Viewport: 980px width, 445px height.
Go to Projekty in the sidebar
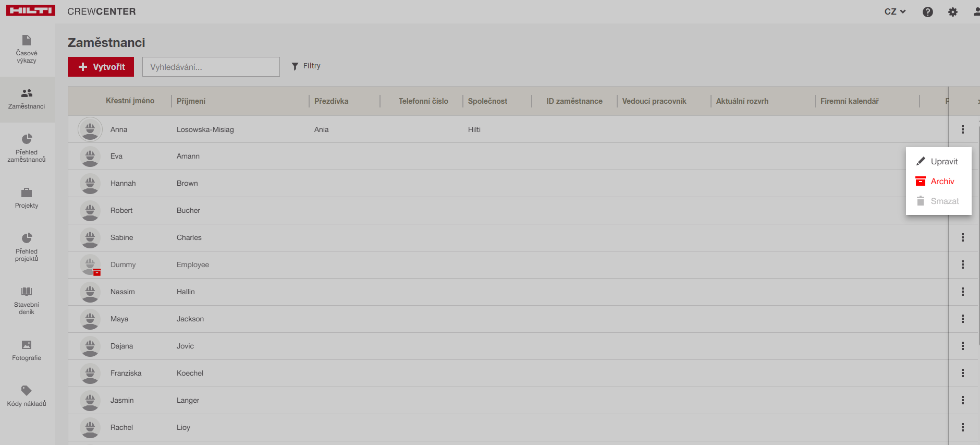point(27,198)
